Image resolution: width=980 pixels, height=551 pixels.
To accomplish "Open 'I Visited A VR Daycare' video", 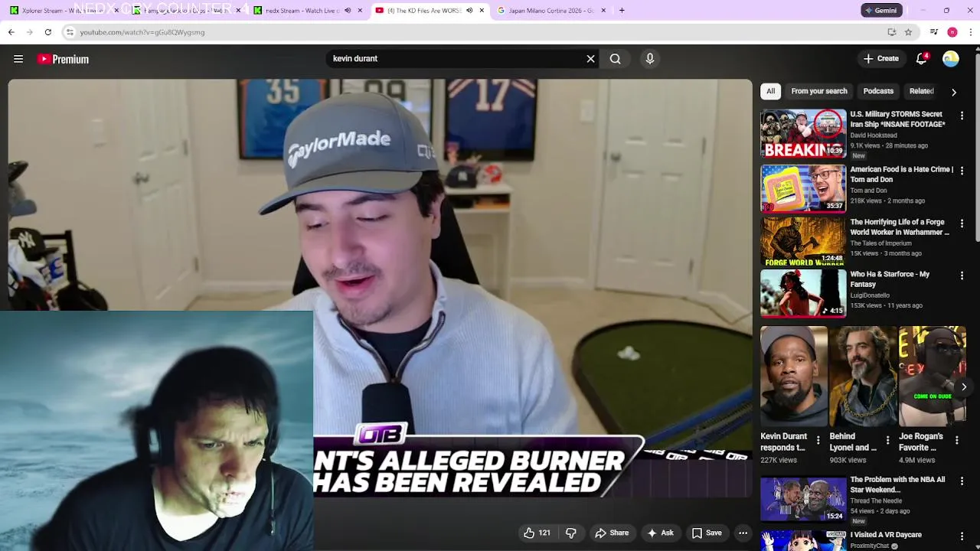I will tap(803, 540).
